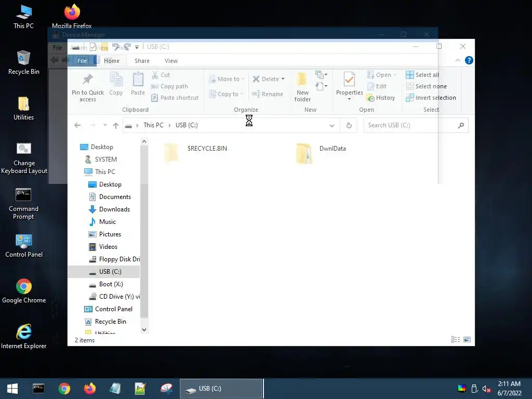Click navigation pane scroll up arrow
This screenshot has height=399, width=532.
(x=144, y=141)
